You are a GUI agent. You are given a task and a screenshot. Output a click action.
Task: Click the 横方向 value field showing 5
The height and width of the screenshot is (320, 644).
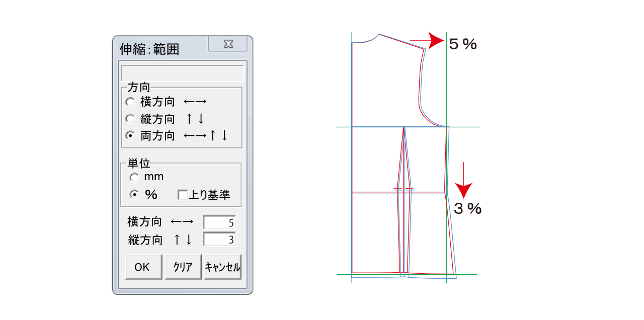(219, 222)
